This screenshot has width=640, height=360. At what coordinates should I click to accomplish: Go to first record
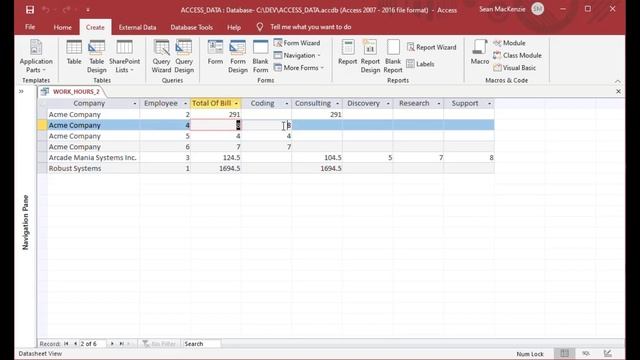66,344
